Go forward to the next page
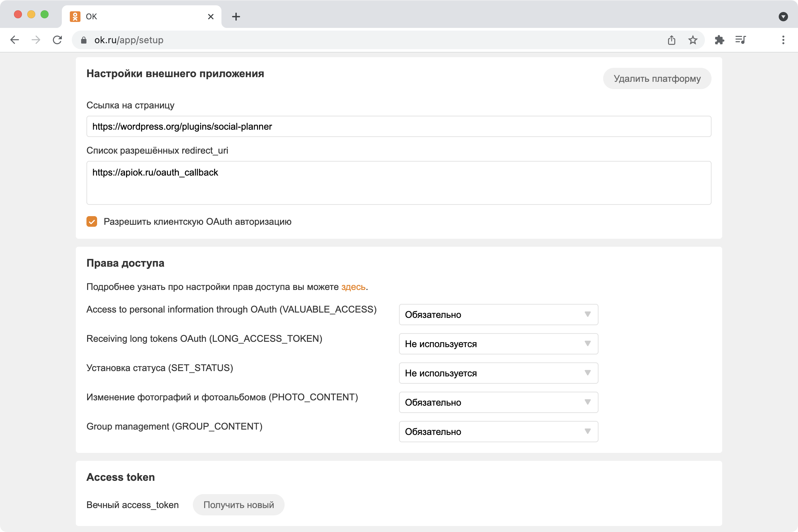The height and width of the screenshot is (532, 798). tap(36, 40)
